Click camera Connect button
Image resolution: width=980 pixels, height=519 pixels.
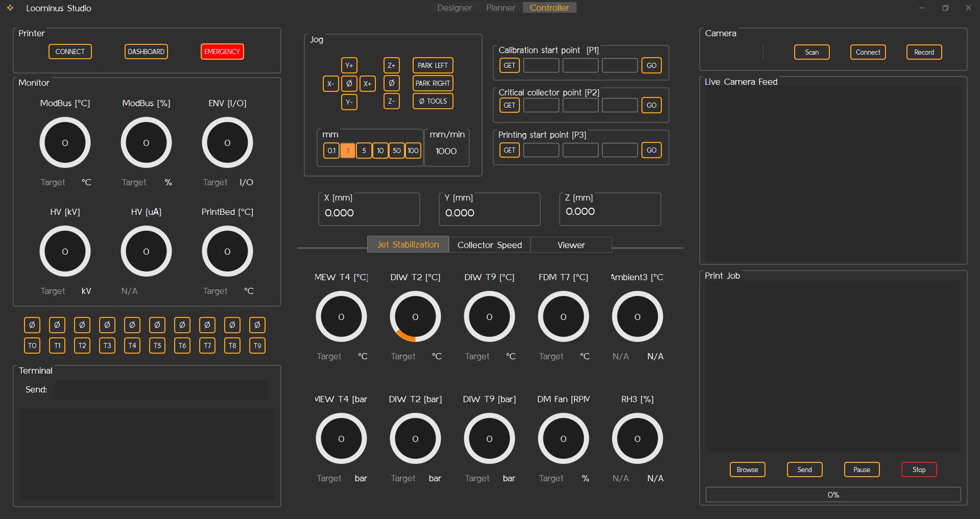pyautogui.click(x=868, y=52)
